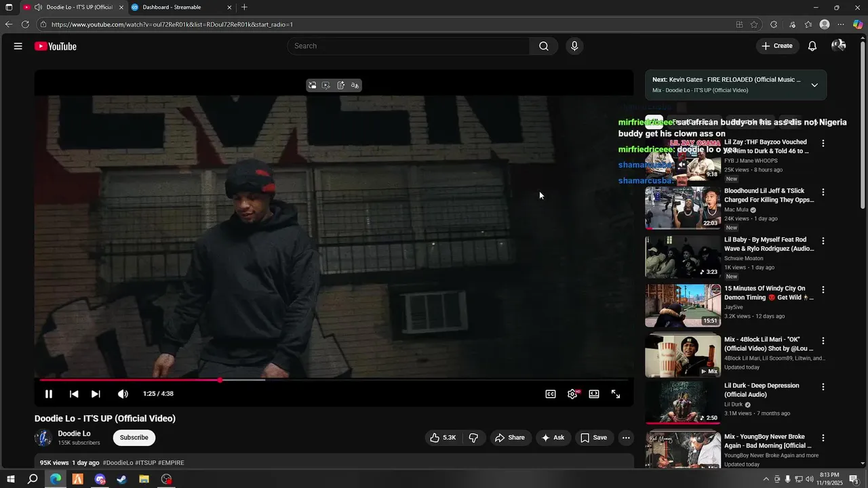868x488 pixels.
Task: Play Bloodhound Lil Jeff thumbnail video
Action: pos(683,208)
